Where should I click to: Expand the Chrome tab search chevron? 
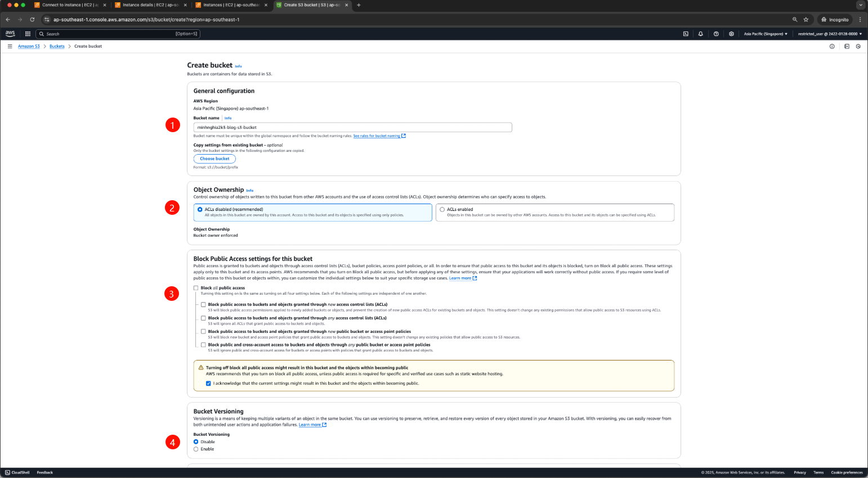pyautogui.click(x=860, y=5)
